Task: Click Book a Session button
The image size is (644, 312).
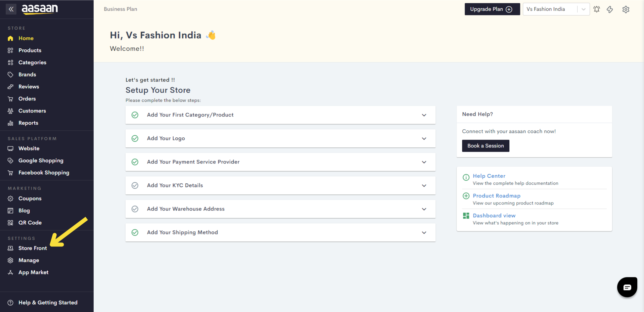Action: click(x=486, y=146)
